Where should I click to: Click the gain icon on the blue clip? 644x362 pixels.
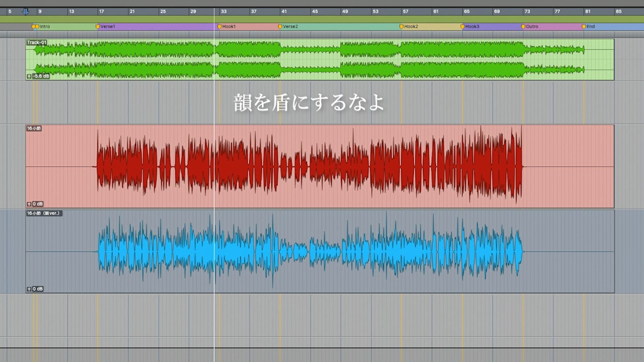[29, 289]
